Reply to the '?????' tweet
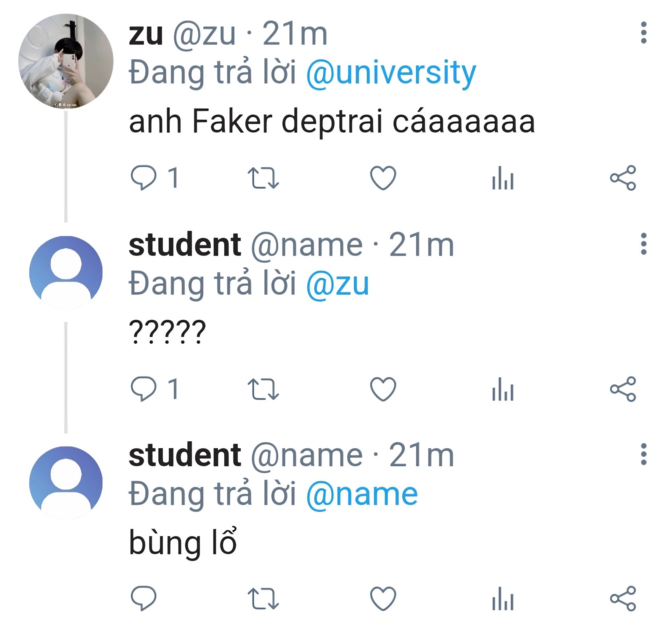672x624 pixels. point(143,389)
